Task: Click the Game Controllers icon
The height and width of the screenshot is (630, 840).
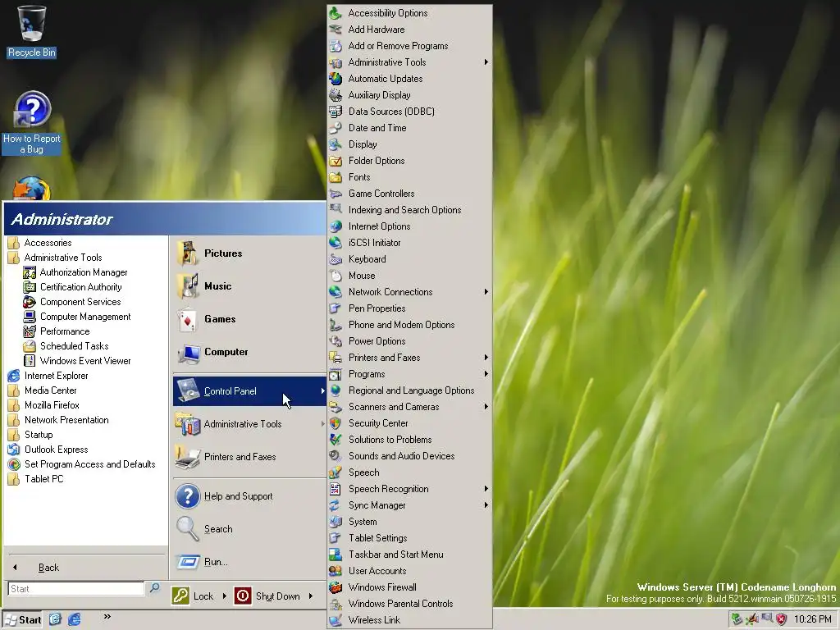Action: (x=336, y=194)
